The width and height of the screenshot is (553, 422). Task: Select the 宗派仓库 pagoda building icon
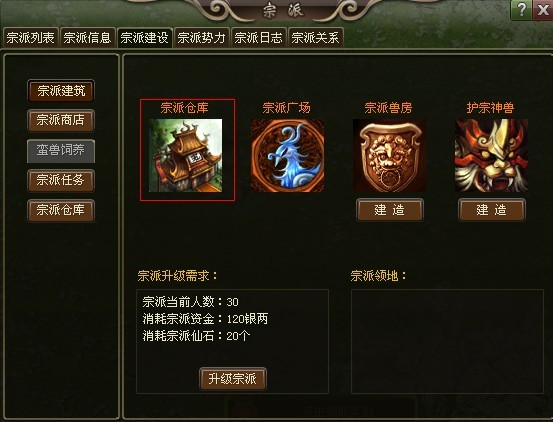(186, 155)
